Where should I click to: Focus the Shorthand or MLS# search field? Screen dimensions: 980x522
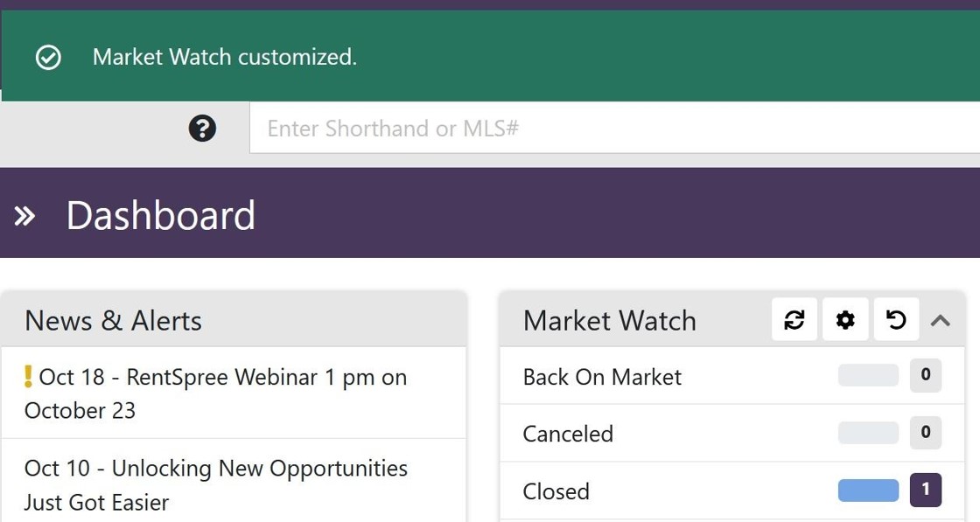pyautogui.click(x=614, y=128)
